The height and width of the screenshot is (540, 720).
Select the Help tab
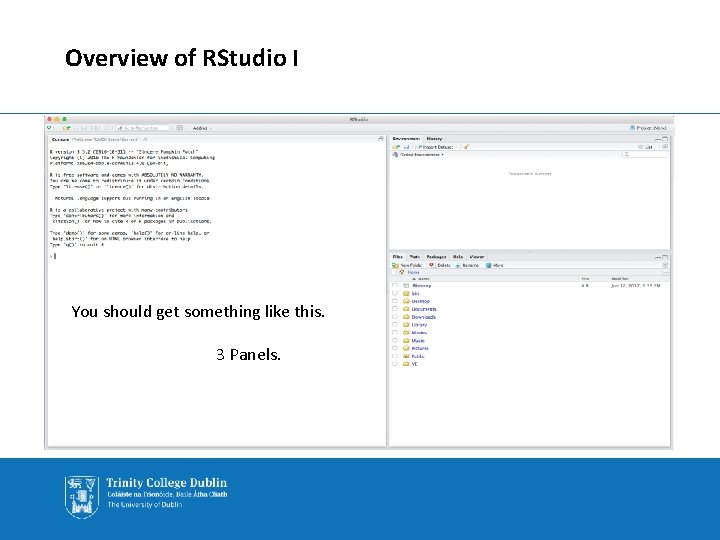click(458, 257)
